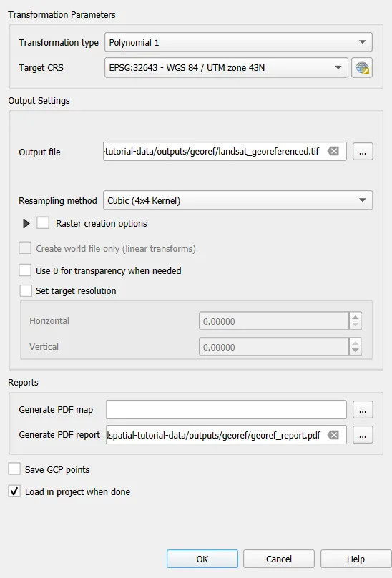Confirm settings with OK button
Viewport: 392px width, 578px height.
click(x=202, y=559)
